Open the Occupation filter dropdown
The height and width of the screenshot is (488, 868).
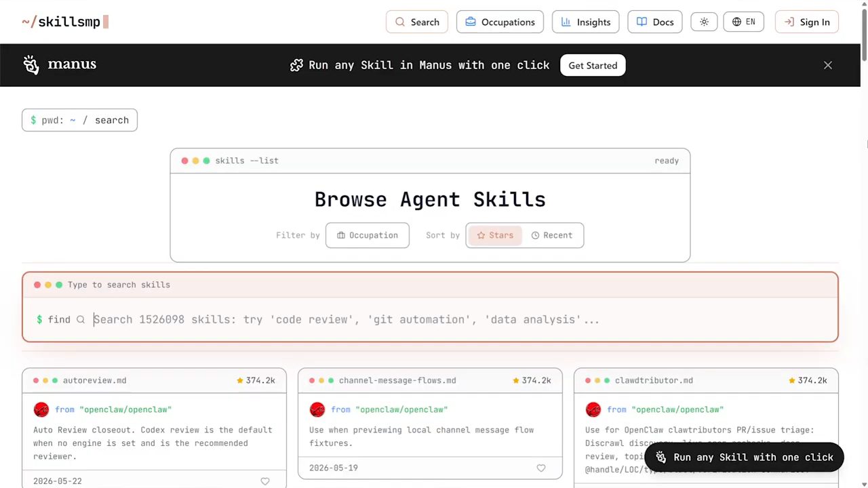368,235
